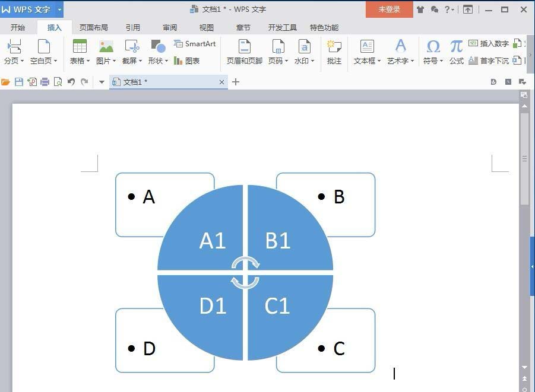Image resolution: width=535 pixels, height=392 pixels.
Task: Add a new document tab with plus
Action: [235, 82]
